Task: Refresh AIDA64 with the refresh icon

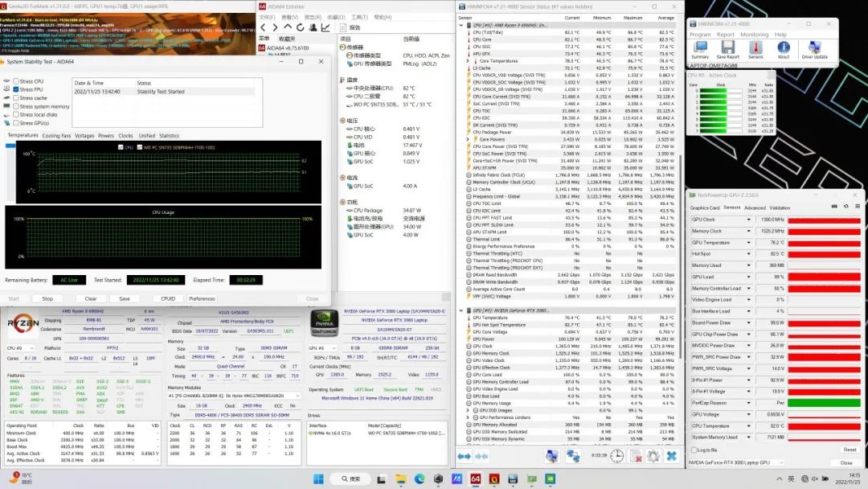Action: (x=300, y=27)
